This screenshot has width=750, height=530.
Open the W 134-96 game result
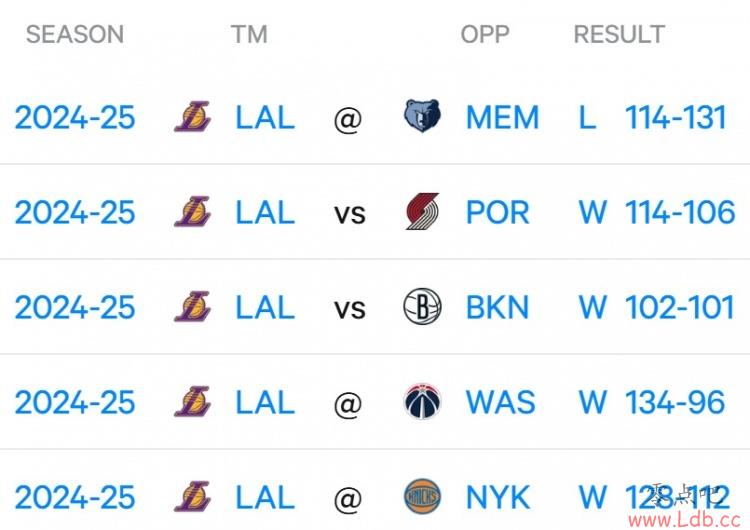pyautogui.click(x=651, y=402)
